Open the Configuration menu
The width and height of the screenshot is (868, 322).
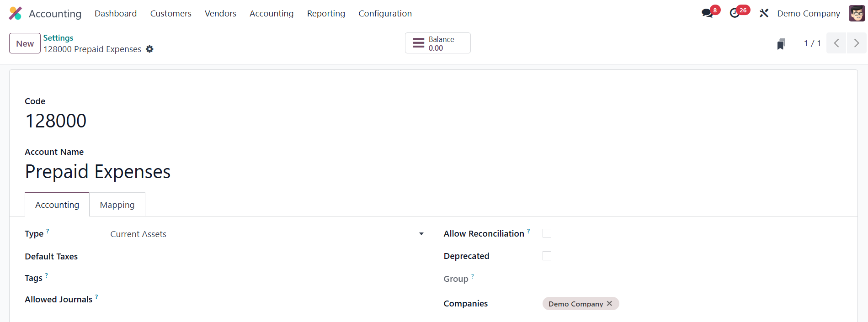pyautogui.click(x=385, y=14)
